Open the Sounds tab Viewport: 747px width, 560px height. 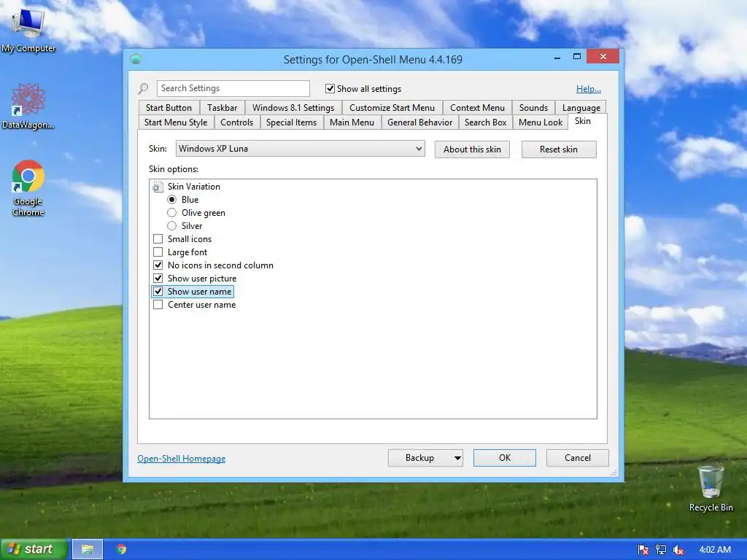533,108
